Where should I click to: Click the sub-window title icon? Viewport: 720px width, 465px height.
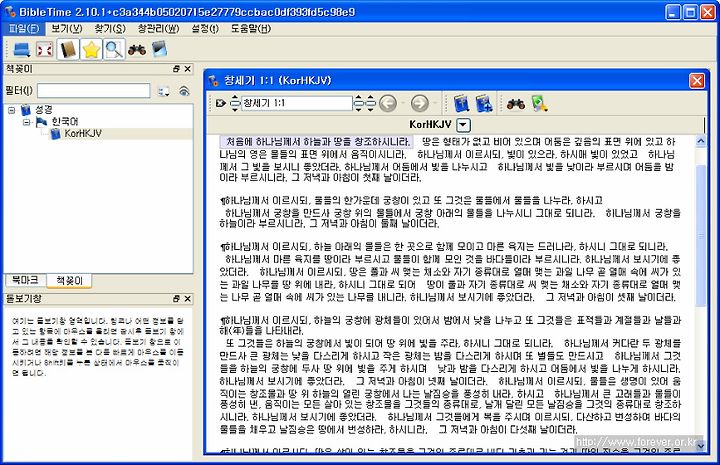coord(214,81)
